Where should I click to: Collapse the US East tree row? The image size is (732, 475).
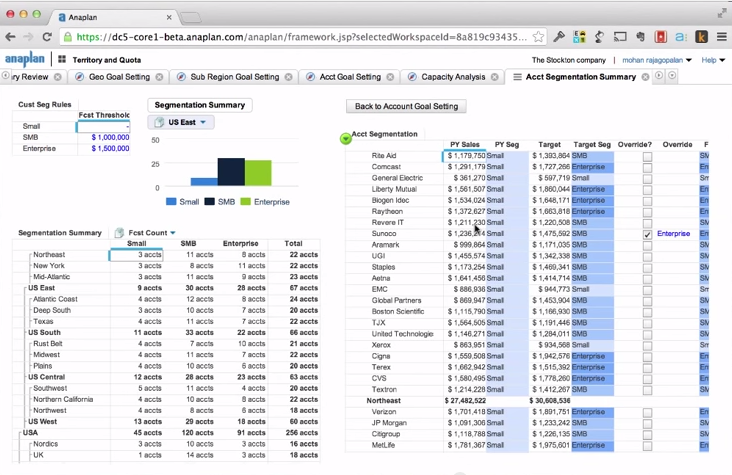click(25, 288)
